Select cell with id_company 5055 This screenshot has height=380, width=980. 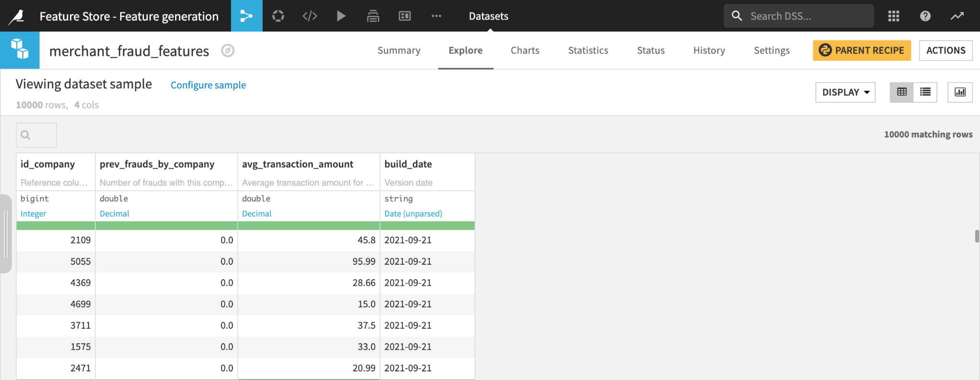tap(56, 262)
